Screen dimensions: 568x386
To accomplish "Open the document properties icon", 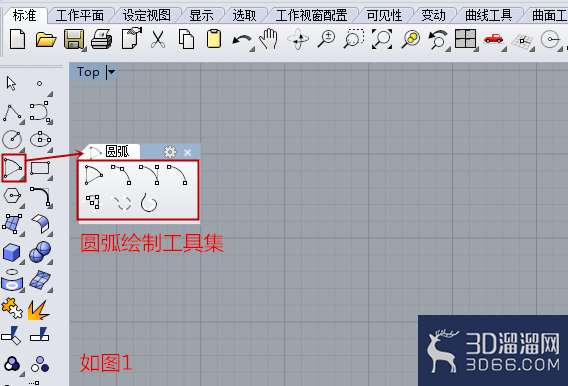I will point(131,38).
